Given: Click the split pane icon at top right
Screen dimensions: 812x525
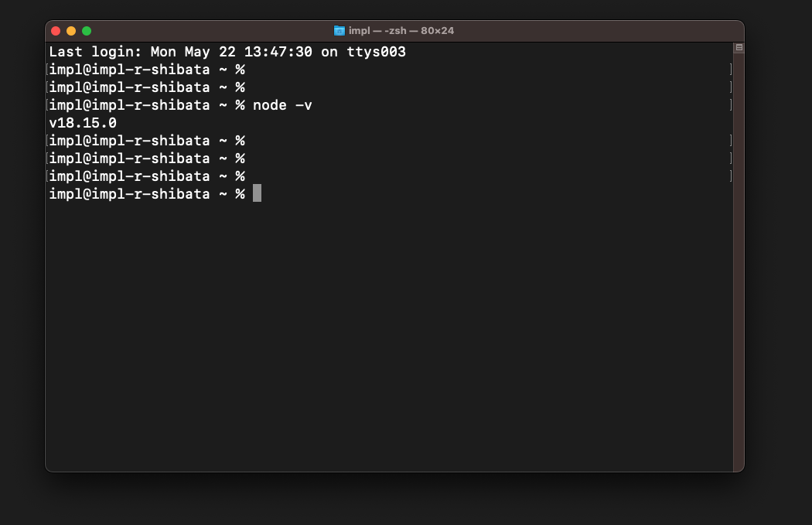Looking at the screenshot, I should coord(739,48).
